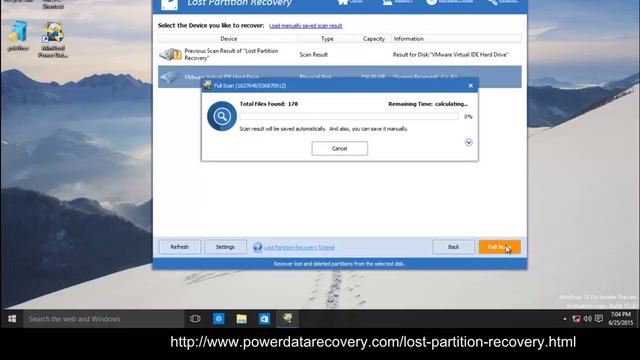Select the highlighted VMware Virtual IDE Hard Drive row
This screenshot has width=640, height=360.
[340, 77]
